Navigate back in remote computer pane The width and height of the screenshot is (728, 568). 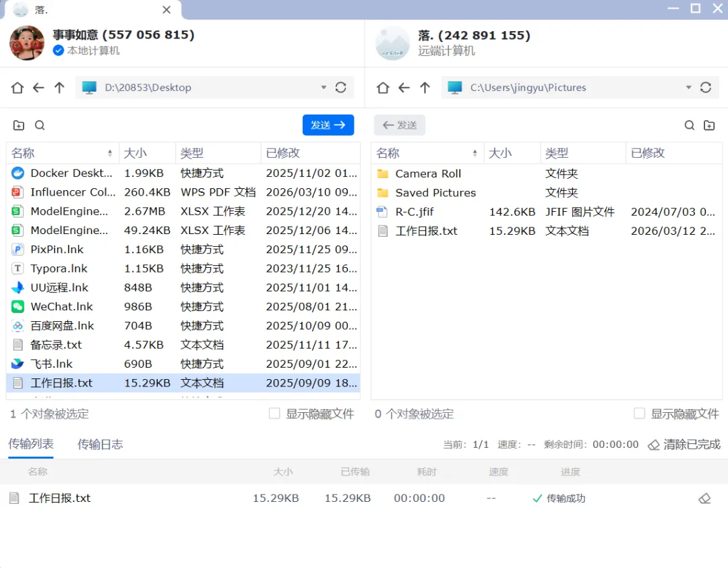(x=404, y=88)
